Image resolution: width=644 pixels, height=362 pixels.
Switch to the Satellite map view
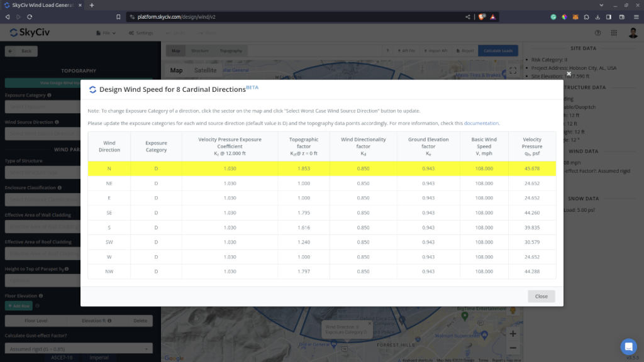click(204, 70)
